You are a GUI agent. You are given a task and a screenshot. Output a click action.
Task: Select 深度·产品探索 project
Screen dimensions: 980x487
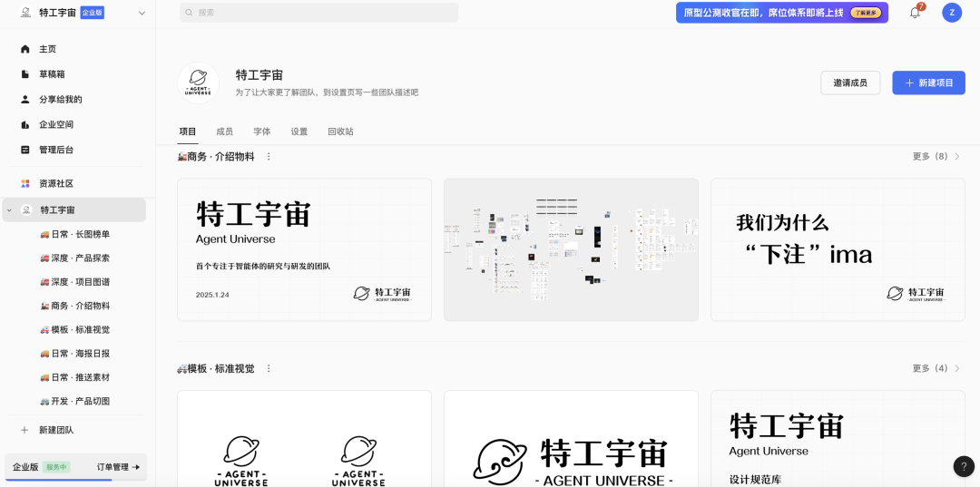point(75,258)
